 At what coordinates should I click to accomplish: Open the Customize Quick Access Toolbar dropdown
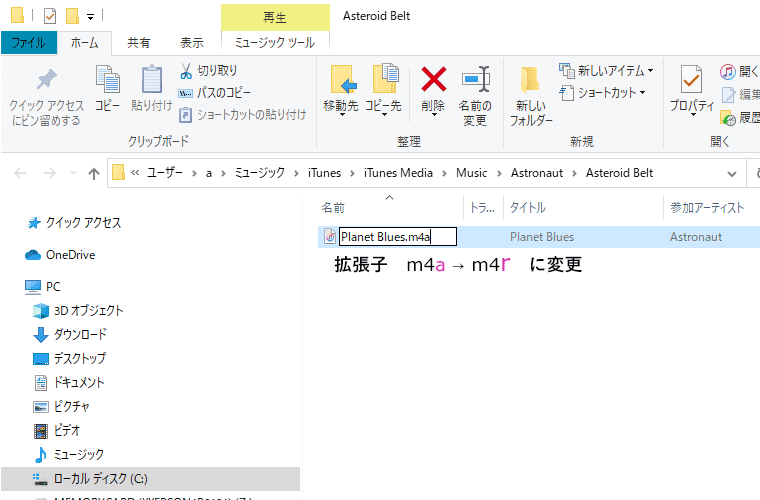[x=90, y=16]
